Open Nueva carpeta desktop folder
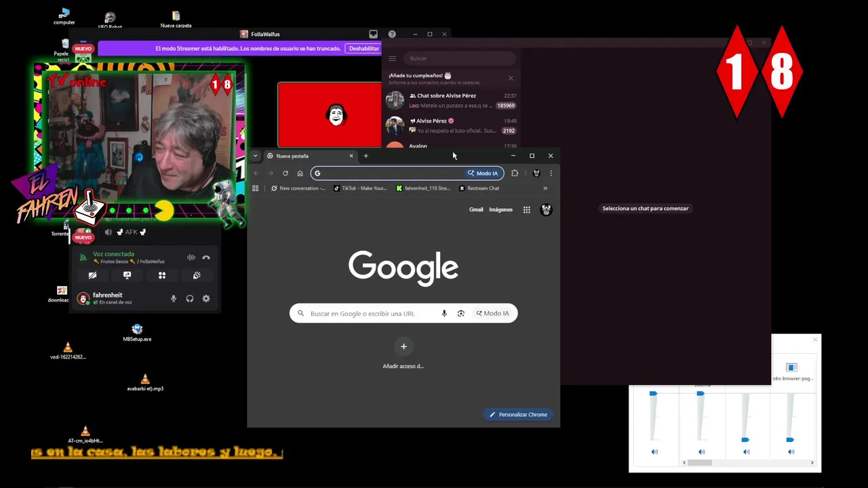868x488 pixels. [176, 19]
